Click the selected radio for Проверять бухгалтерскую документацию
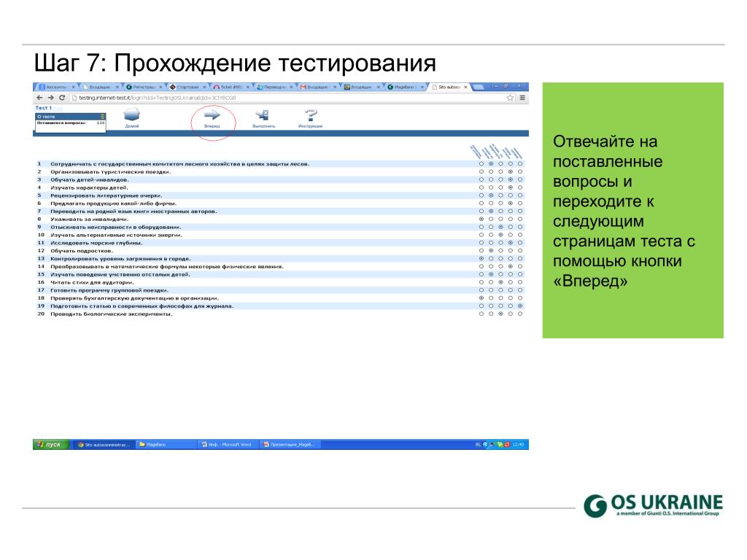Screen dimensions: 747x560 point(481,298)
